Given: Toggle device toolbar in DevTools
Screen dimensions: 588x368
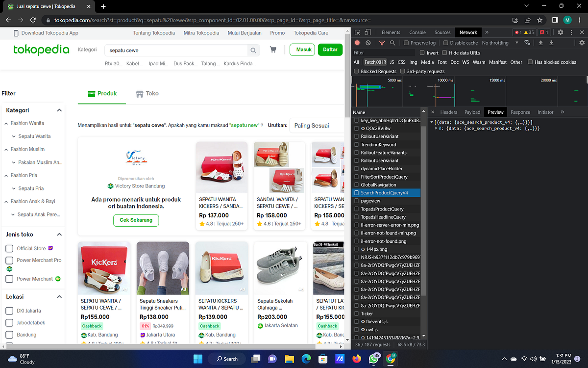Looking at the screenshot, I should tap(368, 32).
